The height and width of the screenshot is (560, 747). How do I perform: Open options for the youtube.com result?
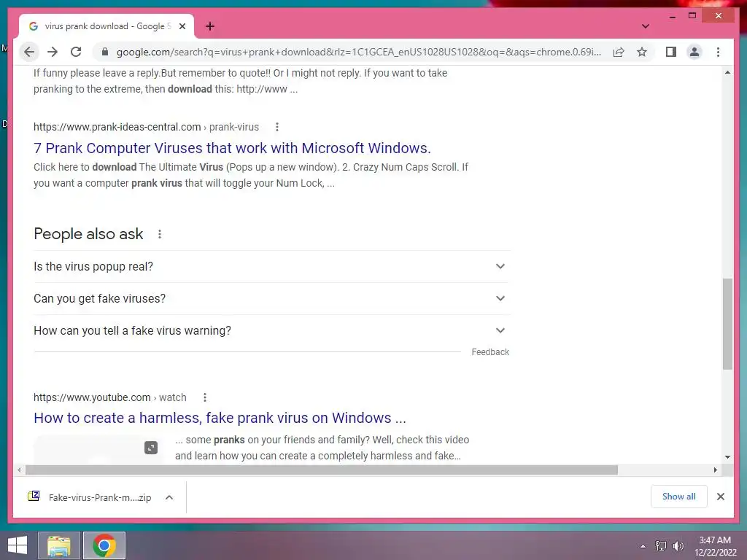[x=205, y=397]
